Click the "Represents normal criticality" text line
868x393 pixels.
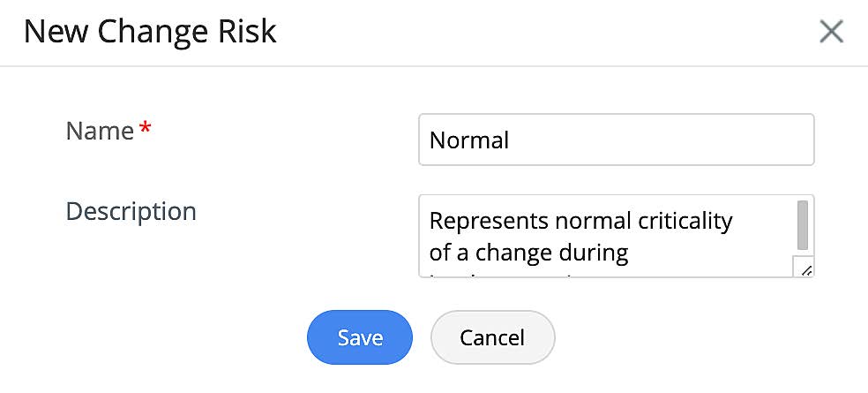580,220
